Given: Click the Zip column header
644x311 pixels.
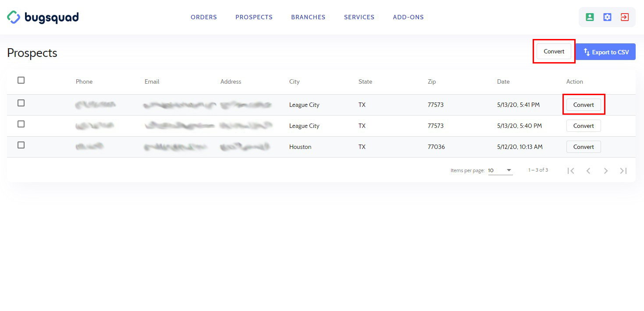Looking at the screenshot, I should click(x=432, y=81).
